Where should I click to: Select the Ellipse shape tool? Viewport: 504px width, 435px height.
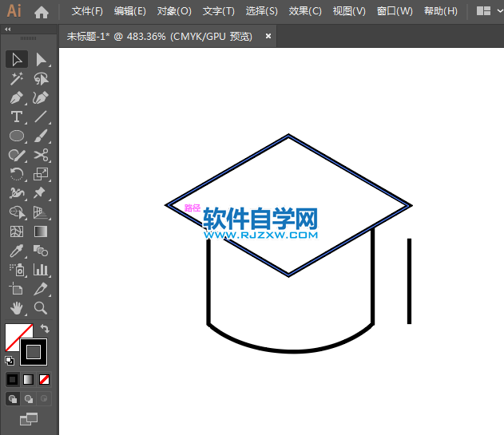coord(16,136)
